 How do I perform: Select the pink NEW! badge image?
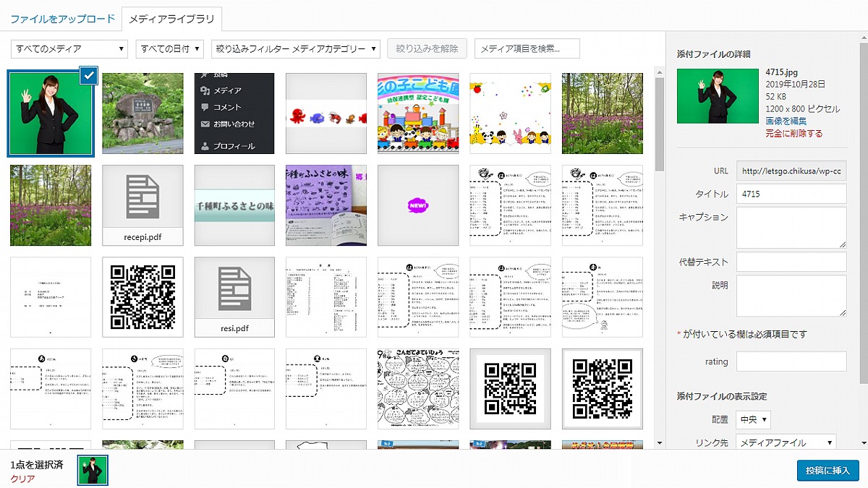418,205
